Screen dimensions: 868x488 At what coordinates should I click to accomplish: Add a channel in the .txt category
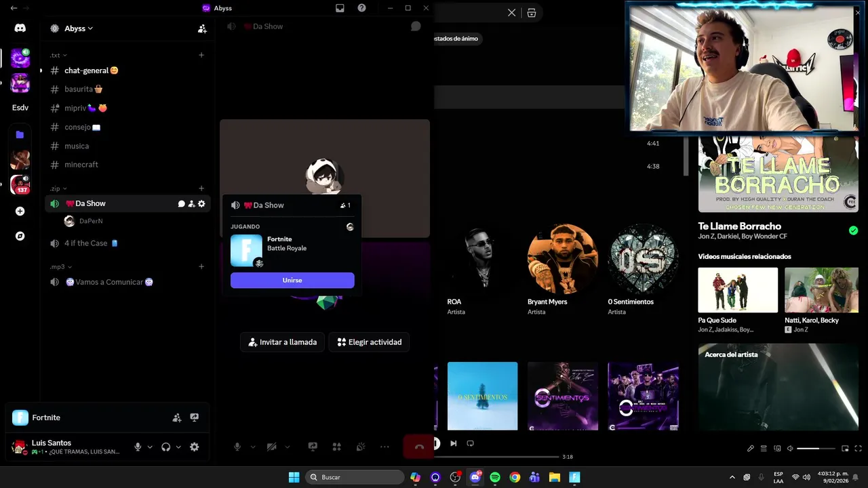[201, 55]
